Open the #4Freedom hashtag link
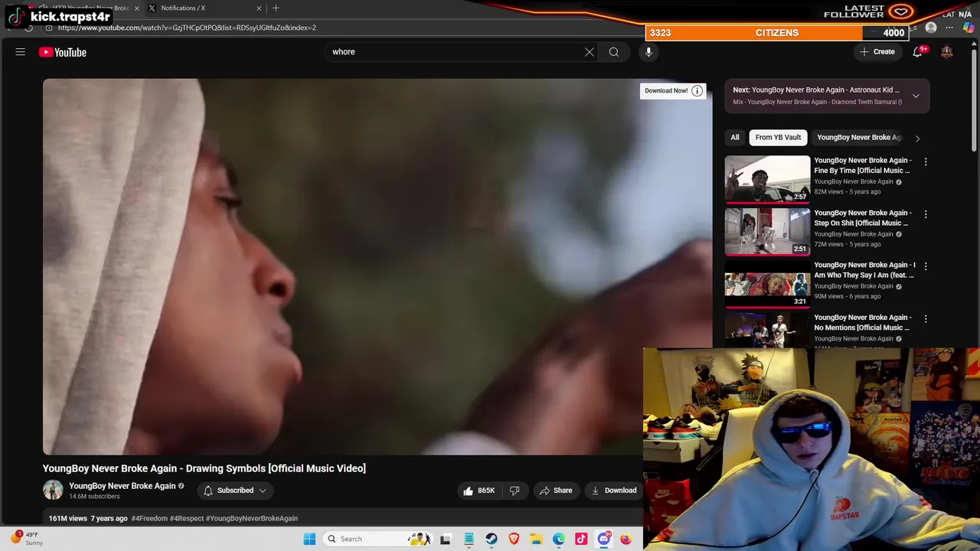The width and height of the screenshot is (980, 551). [149, 519]
